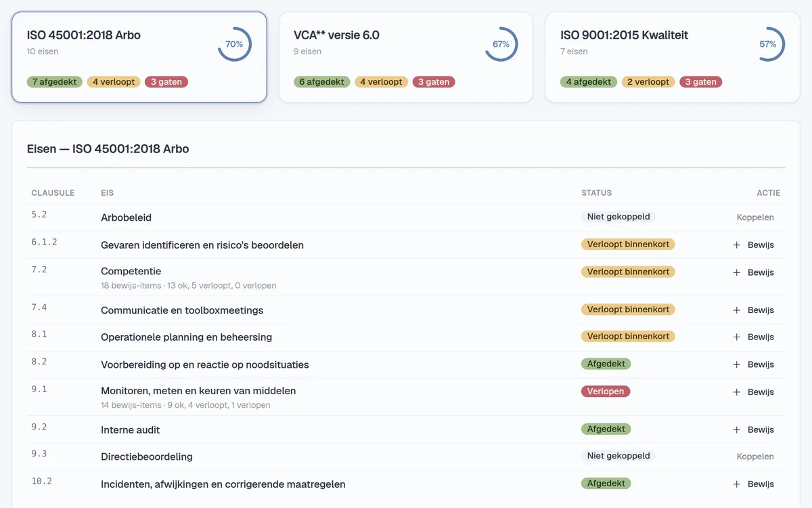Open the VCA** versie 6.0 card

pyautogui.click(x=406, y=58)
